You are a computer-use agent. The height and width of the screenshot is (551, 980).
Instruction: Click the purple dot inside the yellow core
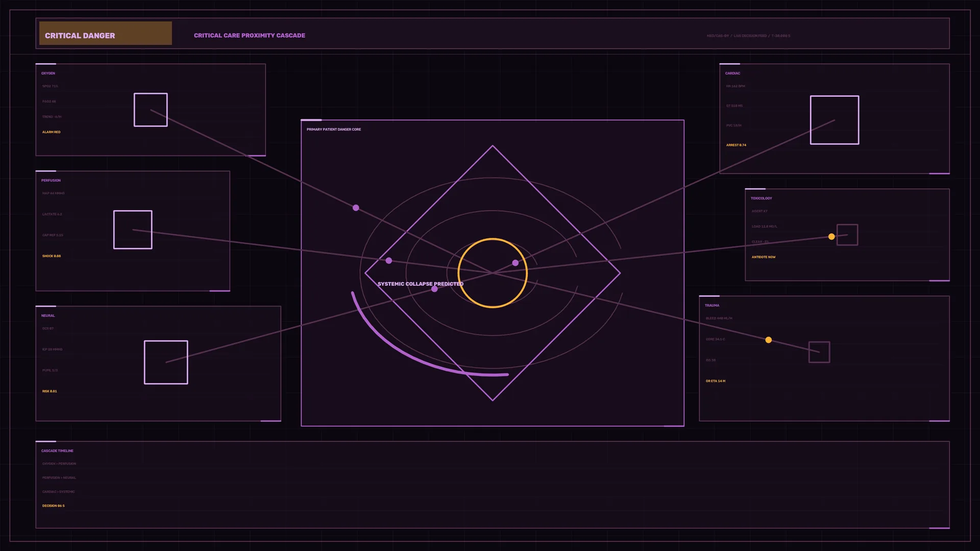[516, 263]
